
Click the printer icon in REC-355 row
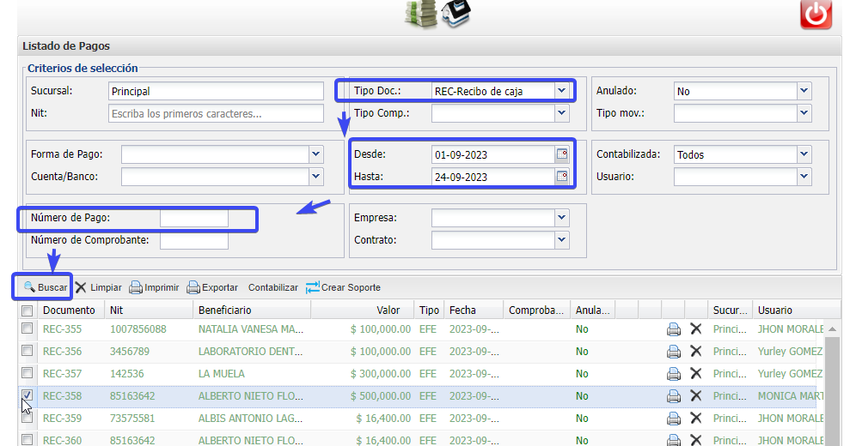pos(674,329)
